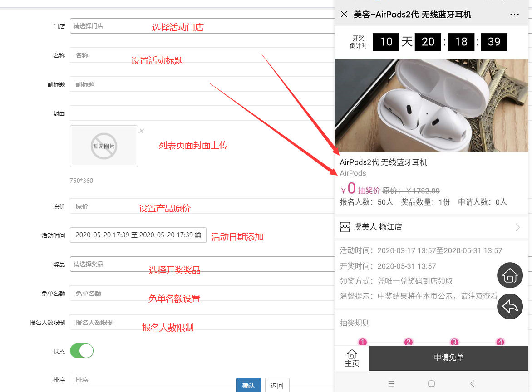Image resolution: width=532 pixels, height=392 pixels.
Task: Click the gray AirPods subtitle text
Action: point(353,173)
